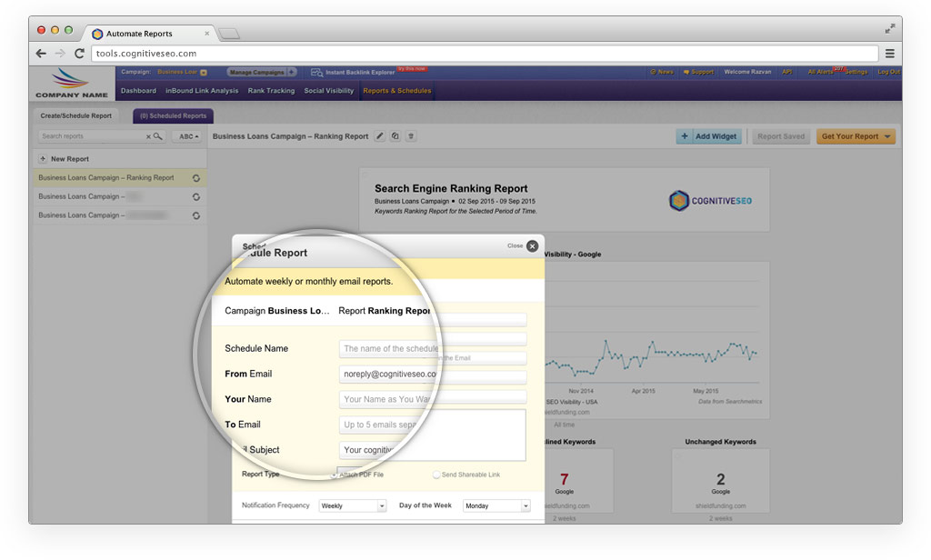Switch to the Create/Schedule Report tab
This screenshot has height=560, width=931.
(x=76, y=115)
